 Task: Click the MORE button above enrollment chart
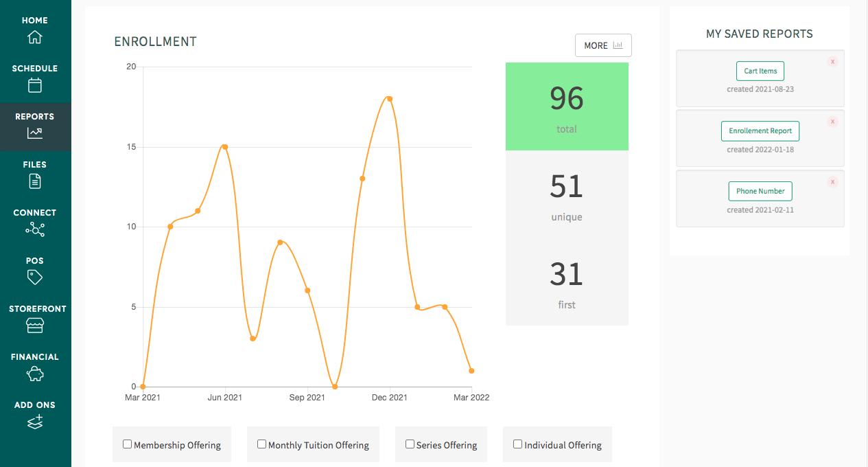click(x=603, y=45)
